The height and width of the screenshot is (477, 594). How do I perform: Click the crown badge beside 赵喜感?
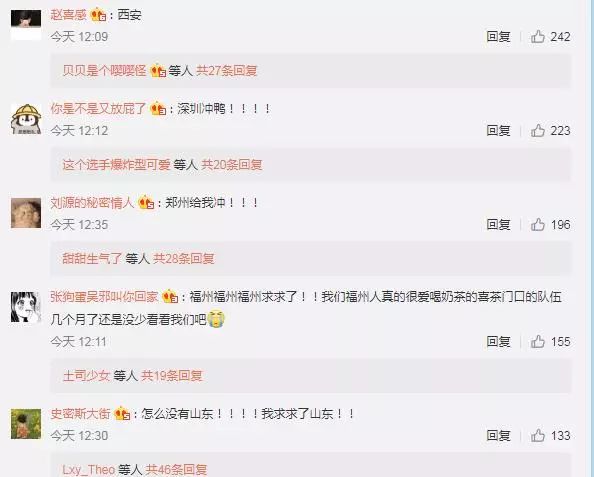tap(98, 15)
